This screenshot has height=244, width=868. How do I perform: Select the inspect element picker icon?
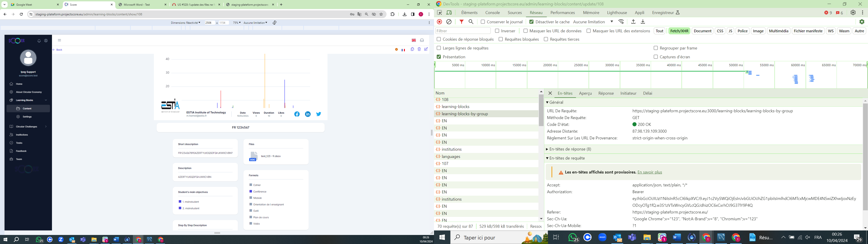[x=439, y=13]
